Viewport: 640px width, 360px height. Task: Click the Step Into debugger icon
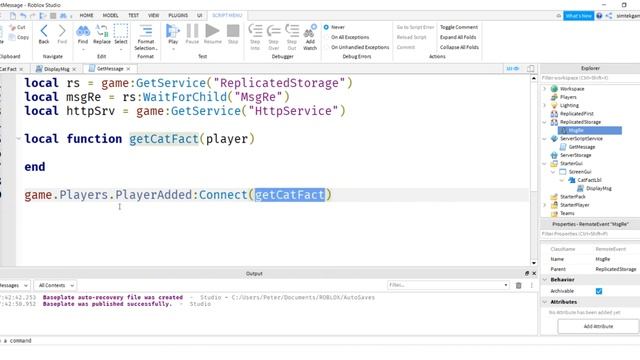tap(255, 31)
